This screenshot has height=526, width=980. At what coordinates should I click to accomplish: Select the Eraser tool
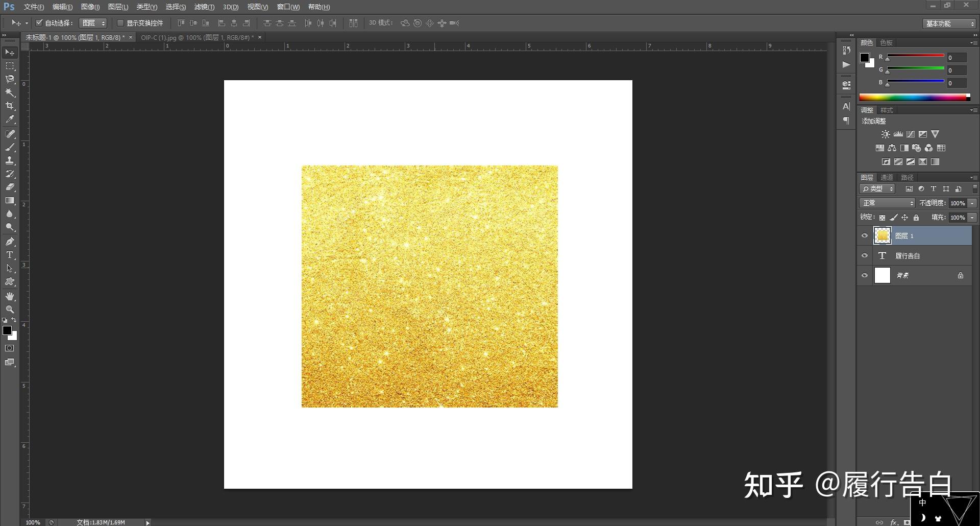[10, 187]
